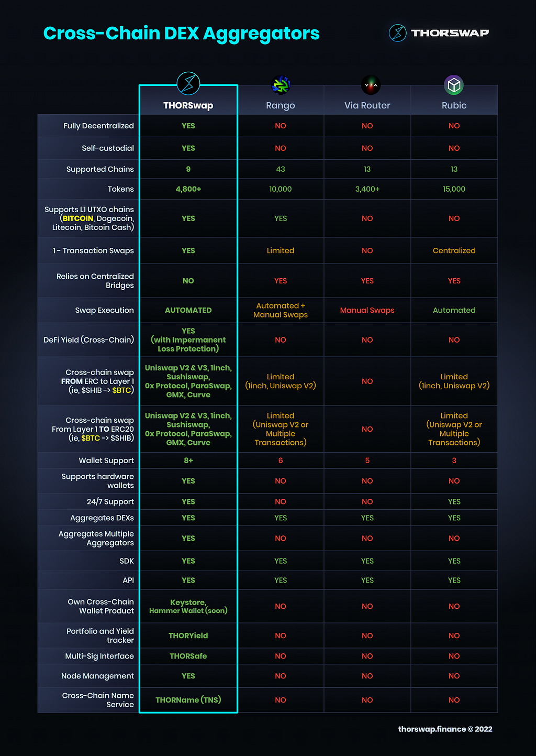536x756 pixels.
Task: Click Rubic tokens value 15,000
Action: coord(454,189)
